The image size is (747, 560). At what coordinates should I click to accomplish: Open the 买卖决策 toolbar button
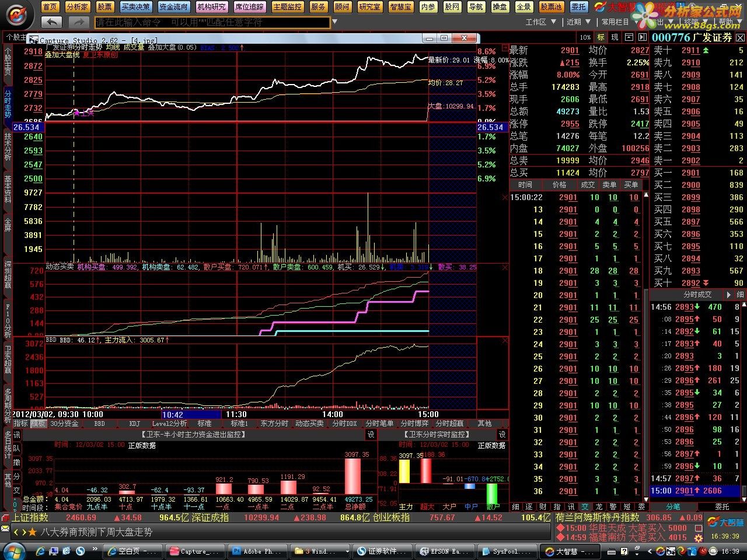135,7
